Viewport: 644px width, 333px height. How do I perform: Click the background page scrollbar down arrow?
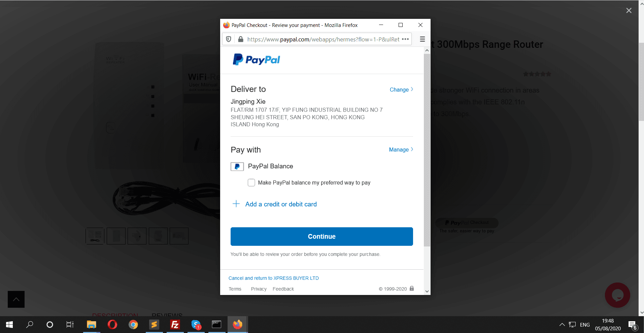[641, 312]
